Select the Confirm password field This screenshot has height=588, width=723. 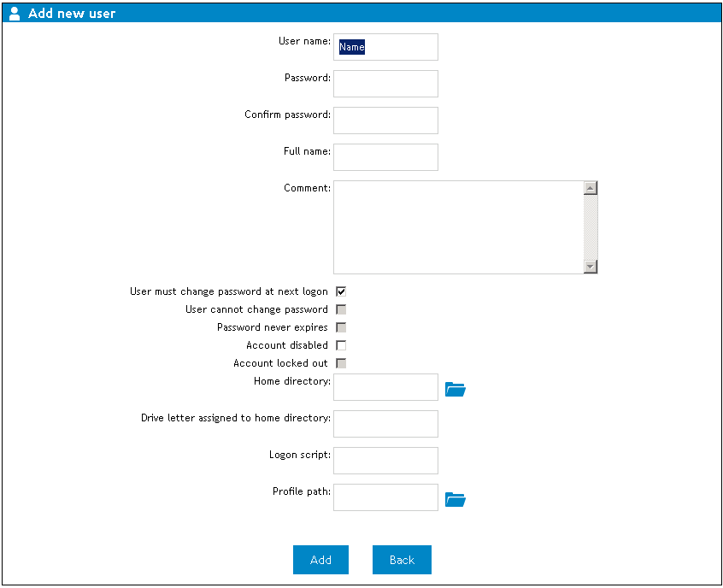coord(385,121)
